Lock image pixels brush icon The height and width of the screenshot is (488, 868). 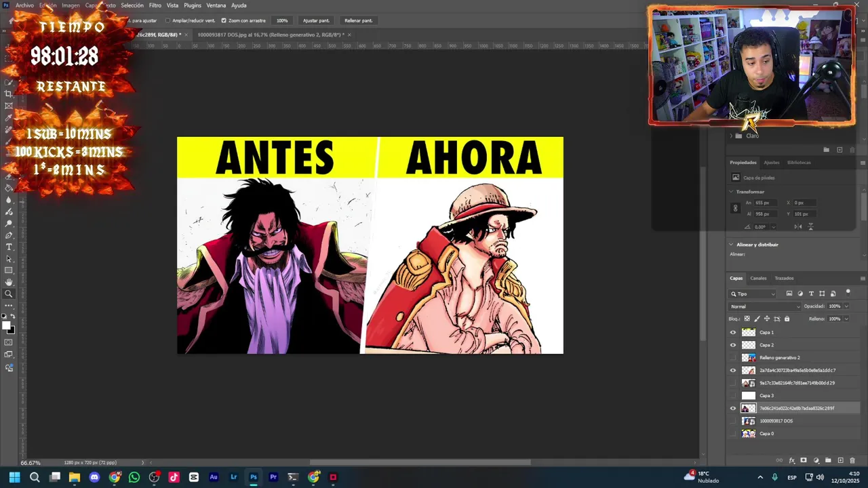click(x=757, y=319)
